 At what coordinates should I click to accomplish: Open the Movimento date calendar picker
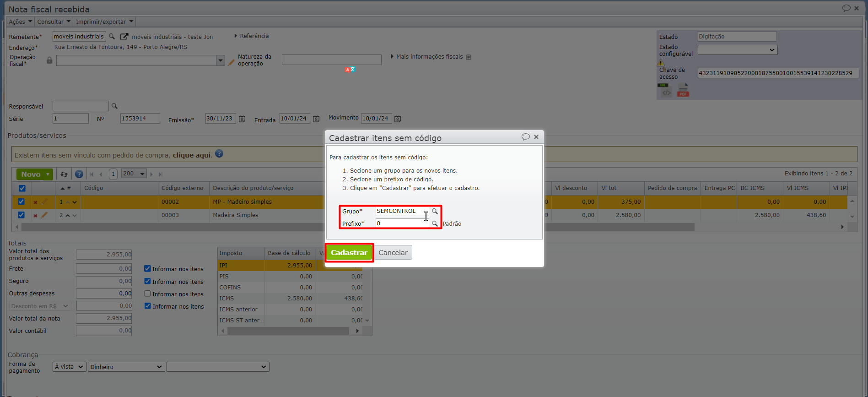pos(398,119)
